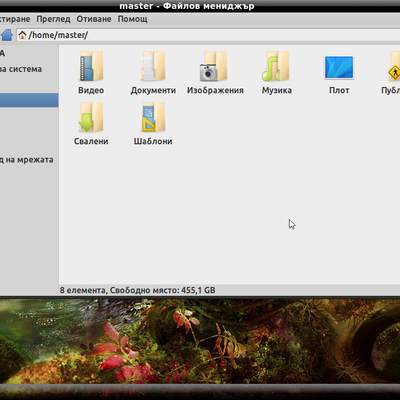This screenshot has width=400, height=400.
Task: Select the file system sidebar entry
Action: 21,69
